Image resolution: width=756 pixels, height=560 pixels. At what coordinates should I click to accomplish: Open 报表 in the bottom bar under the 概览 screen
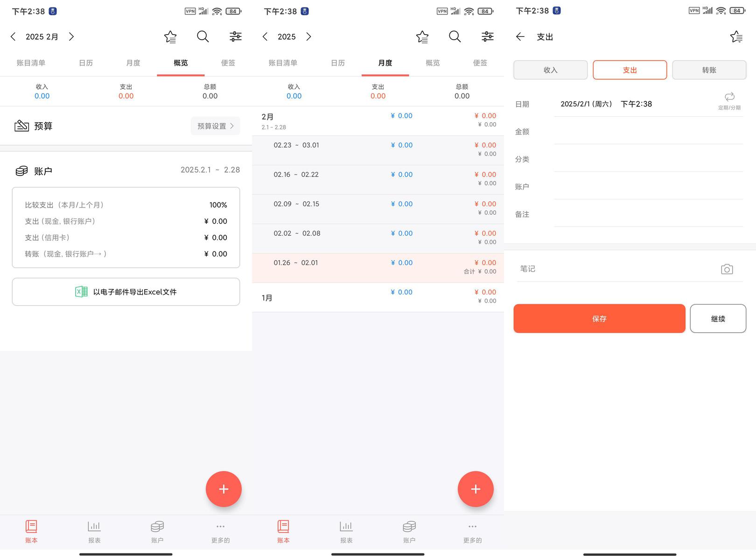coord(94,532)
